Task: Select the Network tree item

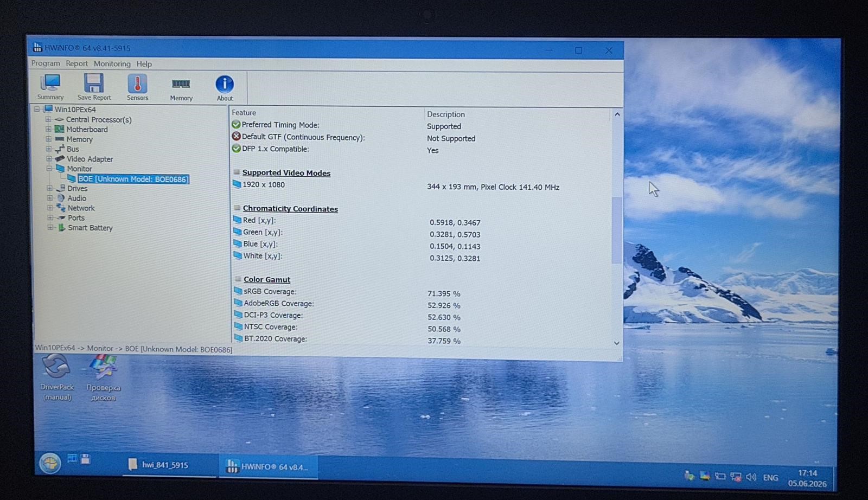Action: pyautogui.click(x=81, y=208)
